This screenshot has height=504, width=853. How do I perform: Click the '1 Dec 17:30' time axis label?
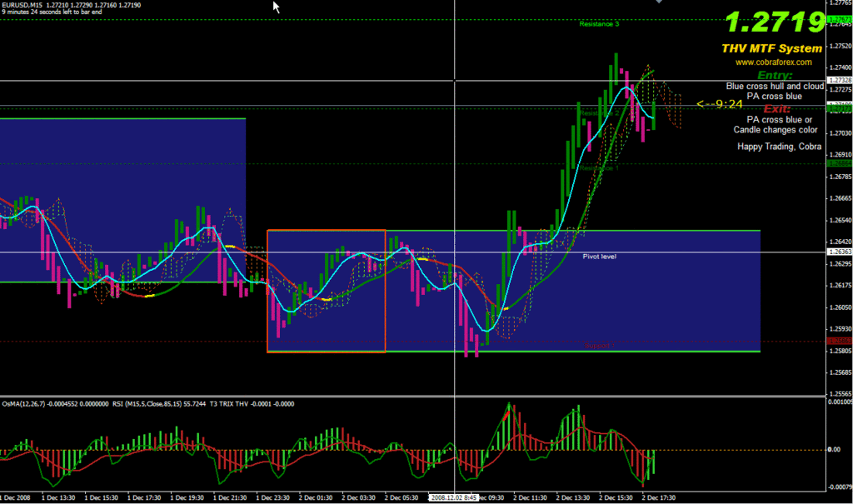144,497
